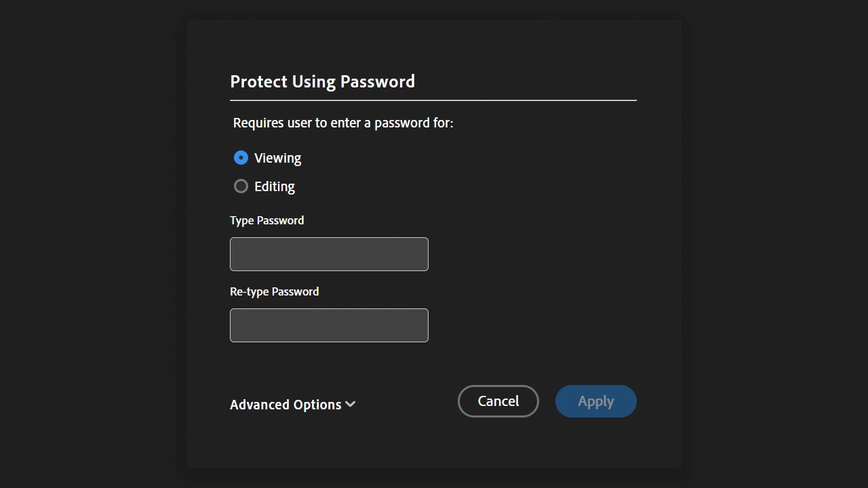This screenshot has height=488, width=868.
Task: Focus the Re-type Password input box
Action: coord(329,325)
